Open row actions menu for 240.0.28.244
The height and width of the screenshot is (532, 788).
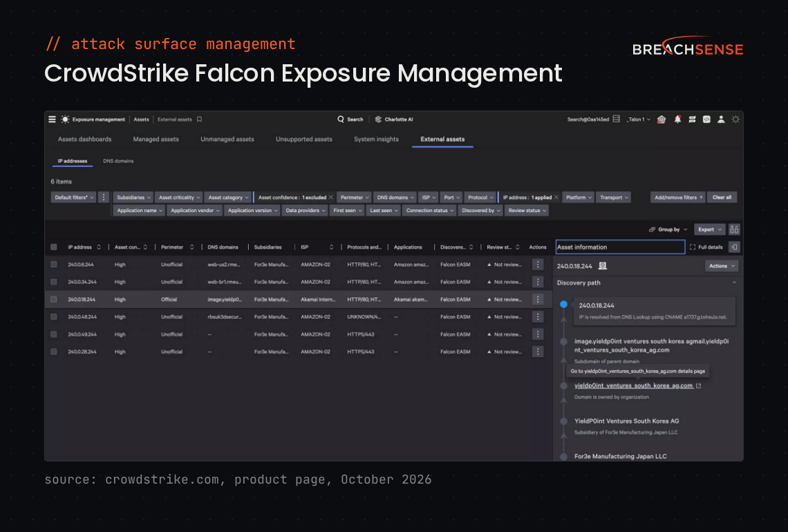[x=538, y=352]
